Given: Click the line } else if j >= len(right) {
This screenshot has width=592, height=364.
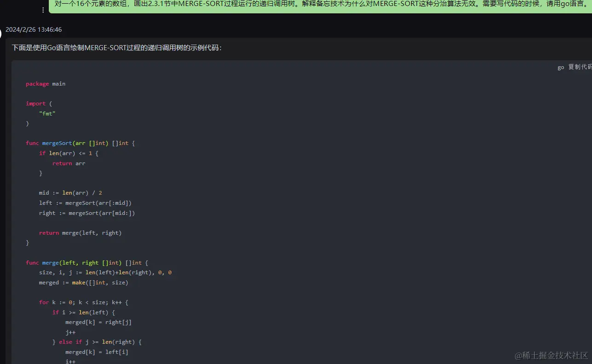Looking at the screenshot, I should point(97,342).
